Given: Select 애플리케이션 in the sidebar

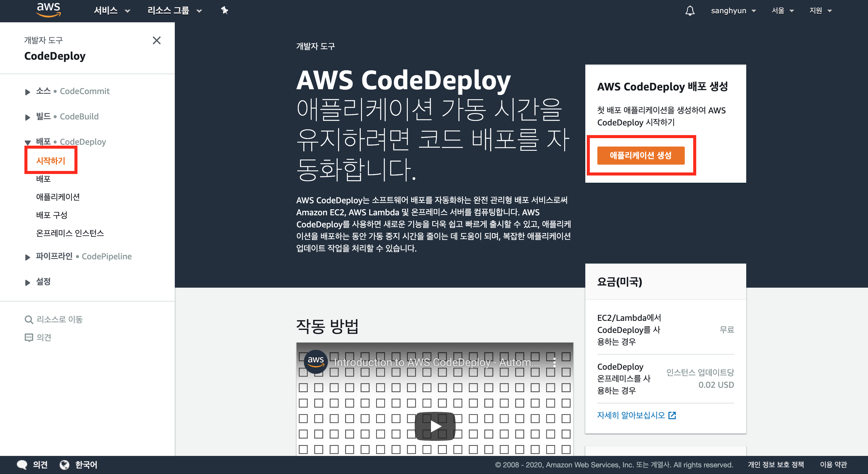Looking at the screenshot, I should (58, 197).
